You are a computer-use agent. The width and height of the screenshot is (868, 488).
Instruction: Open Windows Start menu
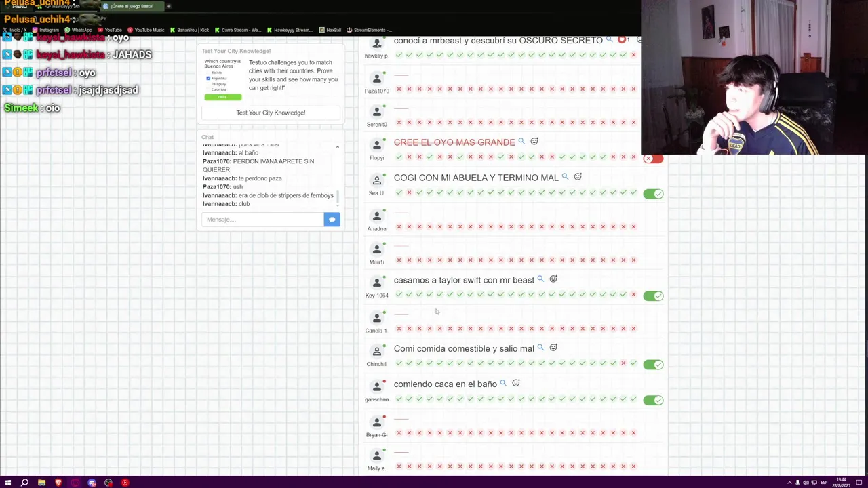[7, 483]
